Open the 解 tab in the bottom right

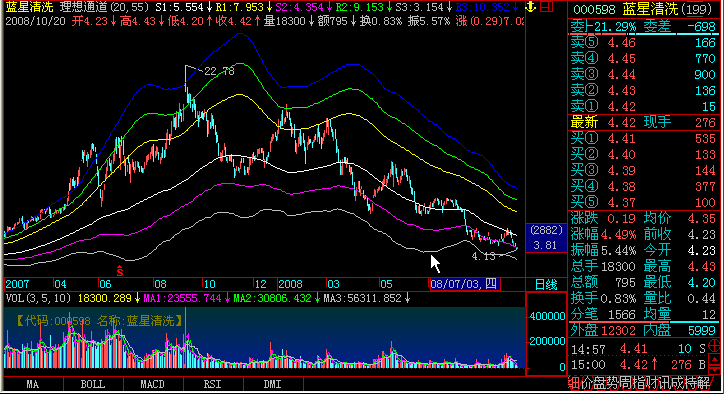pos(703,383)
